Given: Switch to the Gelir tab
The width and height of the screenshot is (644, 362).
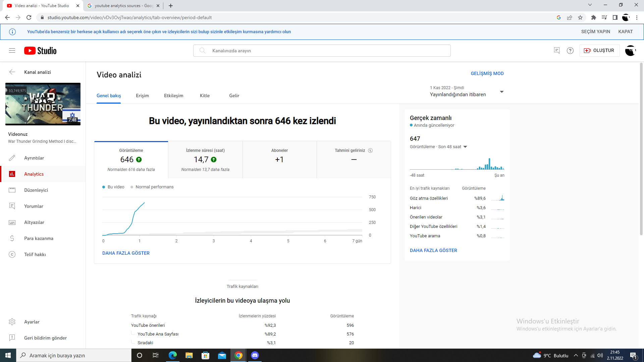Looking at the screenshot, I should click(234, 96).
